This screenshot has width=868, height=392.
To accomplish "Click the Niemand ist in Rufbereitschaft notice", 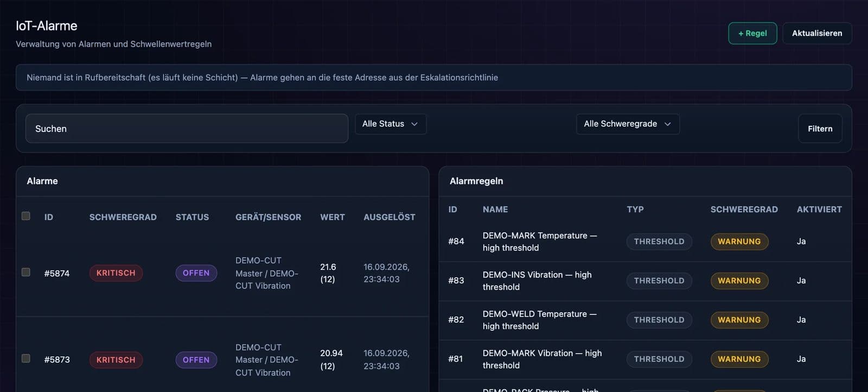I will pyautogui.click(x=434, y=78).
